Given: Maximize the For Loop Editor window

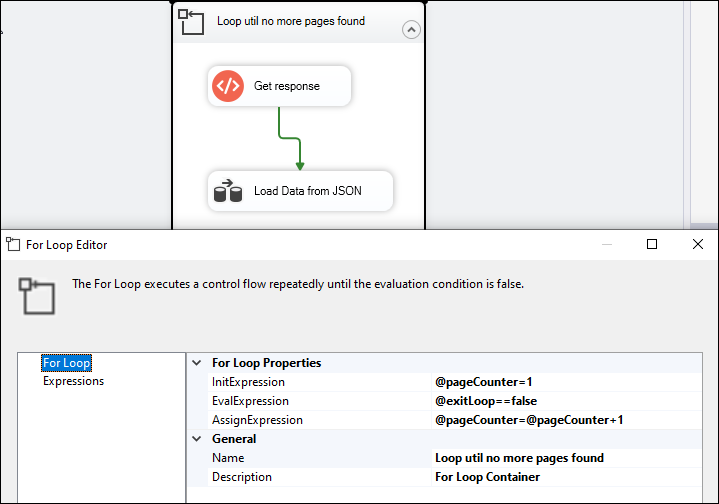Looking at the screenshot, I should [x=652, y=244].
